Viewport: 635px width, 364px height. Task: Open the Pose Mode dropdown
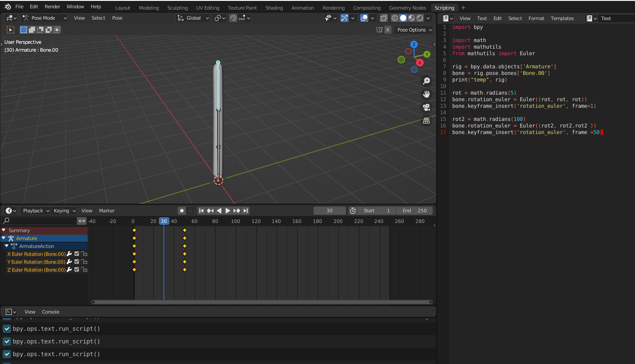pos(44,18)
